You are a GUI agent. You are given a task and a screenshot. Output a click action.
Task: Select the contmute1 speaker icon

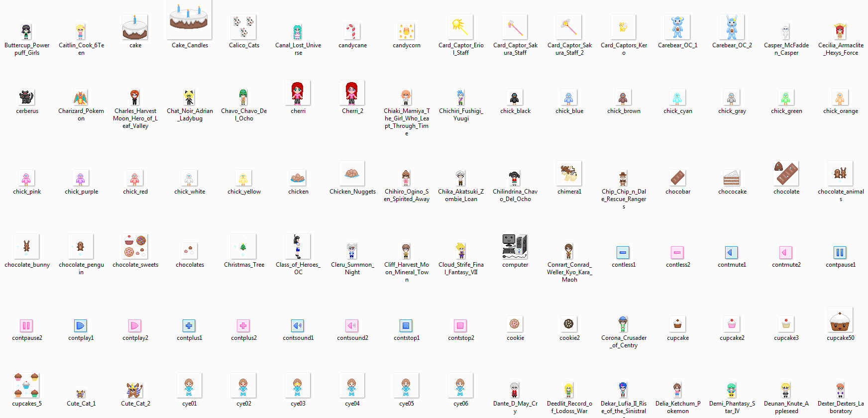pyautogui.click(x=732, y=252)
